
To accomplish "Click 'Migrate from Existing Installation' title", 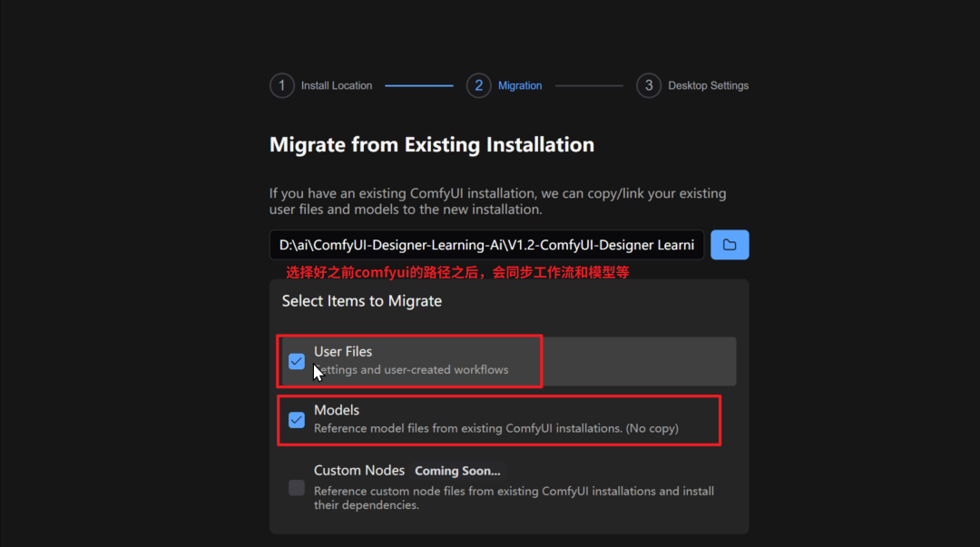I will (x=432, y=144).
